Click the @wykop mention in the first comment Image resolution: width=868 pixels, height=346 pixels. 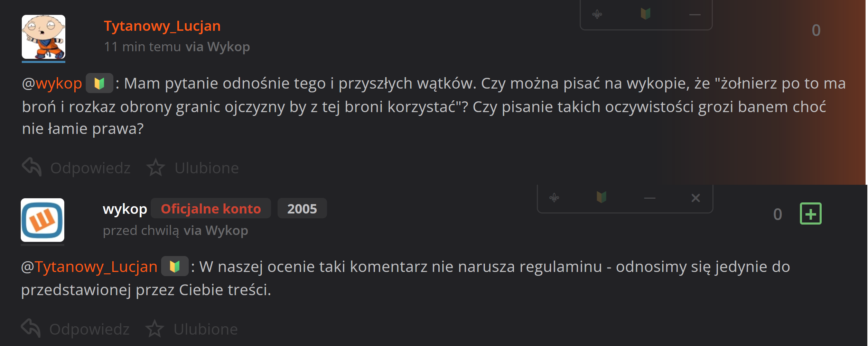click(x=52, y=83)
